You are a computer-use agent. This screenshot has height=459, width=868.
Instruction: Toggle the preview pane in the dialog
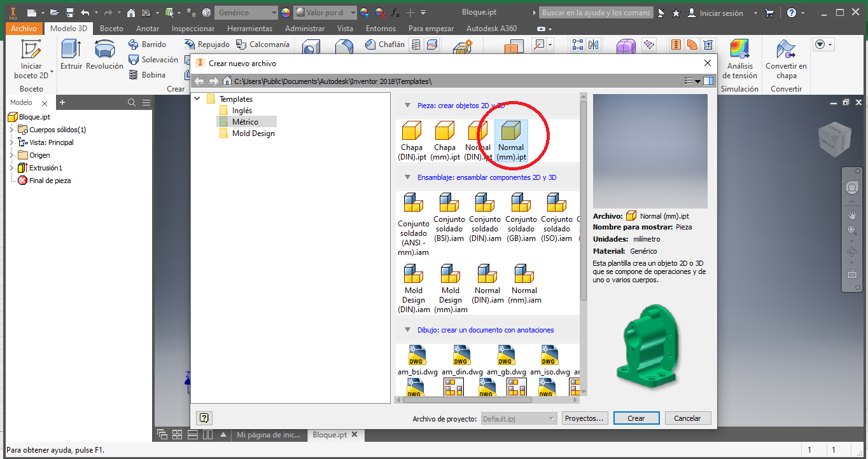[x=708, y=81]
